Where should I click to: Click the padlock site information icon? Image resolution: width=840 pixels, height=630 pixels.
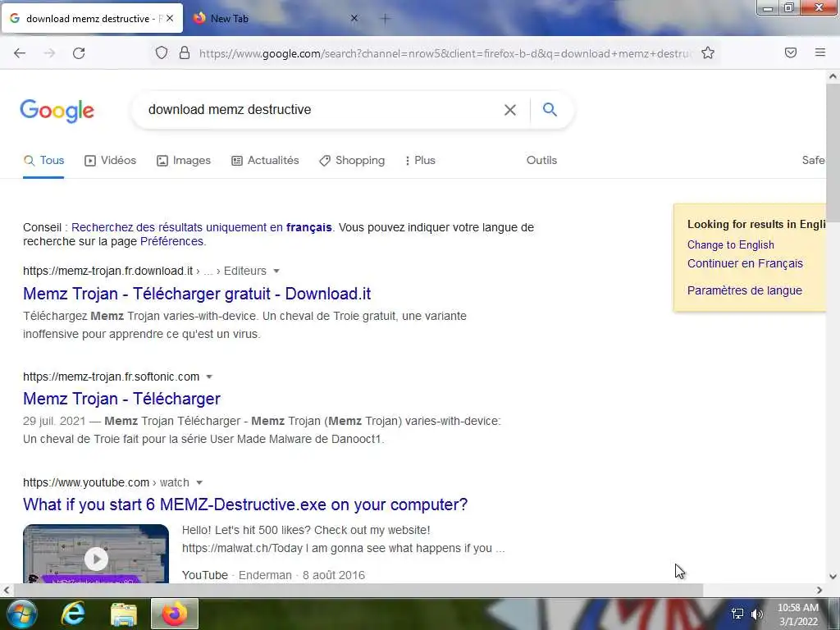[x=185, y=52]
